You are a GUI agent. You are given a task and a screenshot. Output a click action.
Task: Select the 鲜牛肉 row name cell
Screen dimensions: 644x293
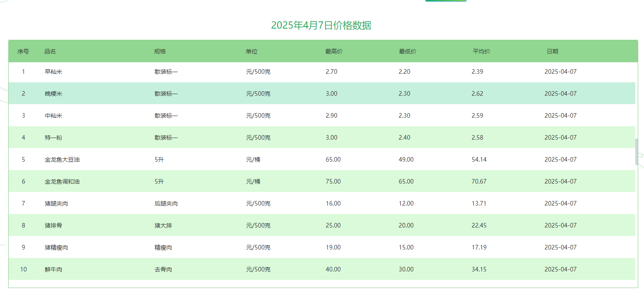pyautogui.click(x=53, y=269)
